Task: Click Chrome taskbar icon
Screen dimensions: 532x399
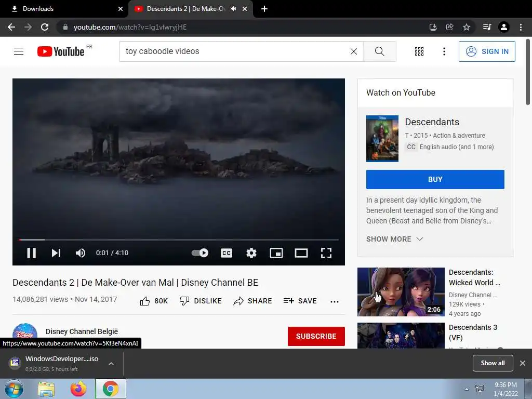Action: point(111,389)
